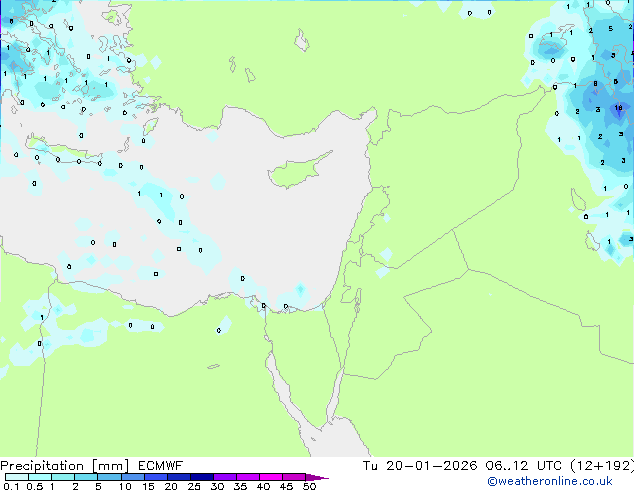The width and height of the screenshot is (634, 490).
Task: Click the '45' legend scale label
Action: (x=286, y=486)
